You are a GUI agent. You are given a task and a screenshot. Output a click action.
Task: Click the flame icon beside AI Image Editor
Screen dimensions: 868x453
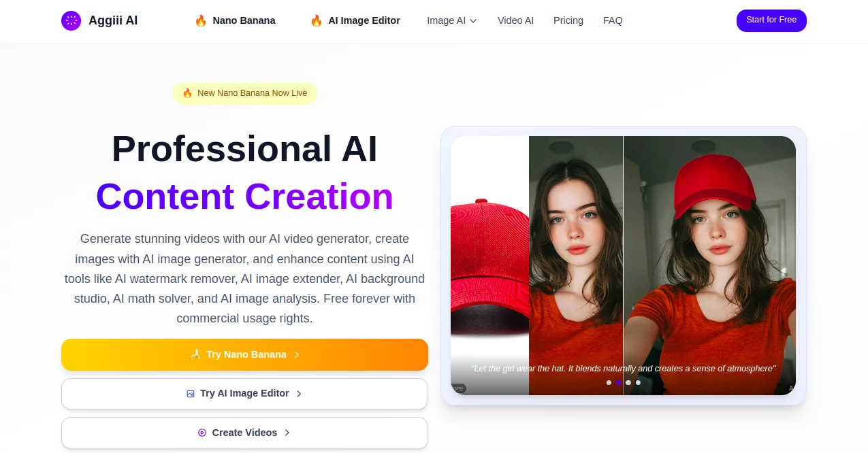click(317, 20)
